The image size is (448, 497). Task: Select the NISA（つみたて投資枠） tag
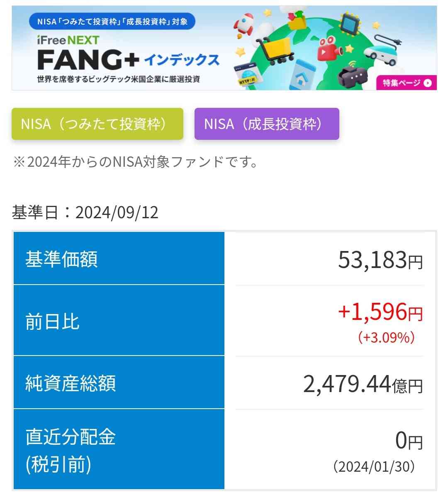[x=97, y=124]
